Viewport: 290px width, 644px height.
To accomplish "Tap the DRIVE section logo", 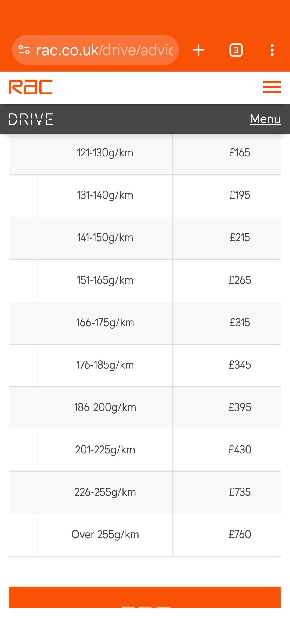I will coord(31,119).
